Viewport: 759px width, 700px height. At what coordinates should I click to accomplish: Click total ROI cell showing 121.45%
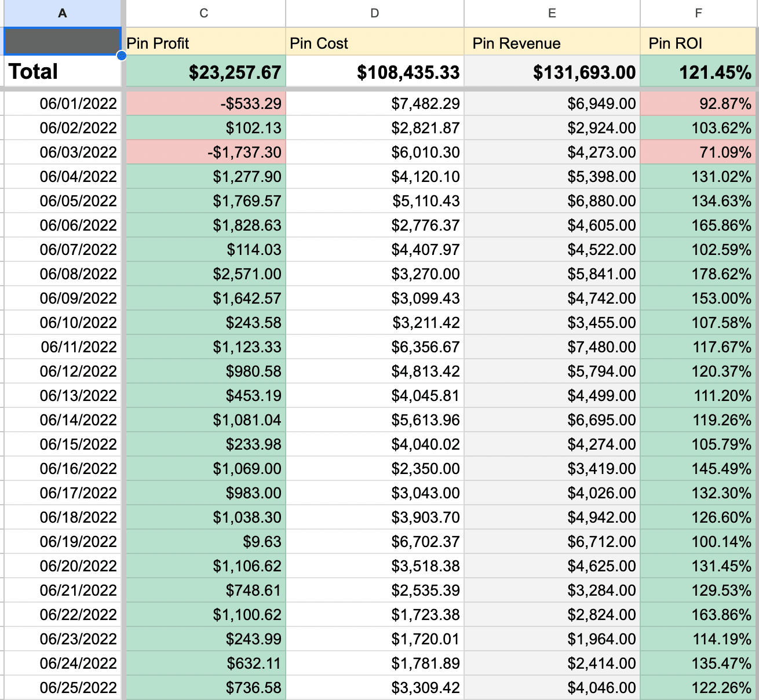click(699, 72)
